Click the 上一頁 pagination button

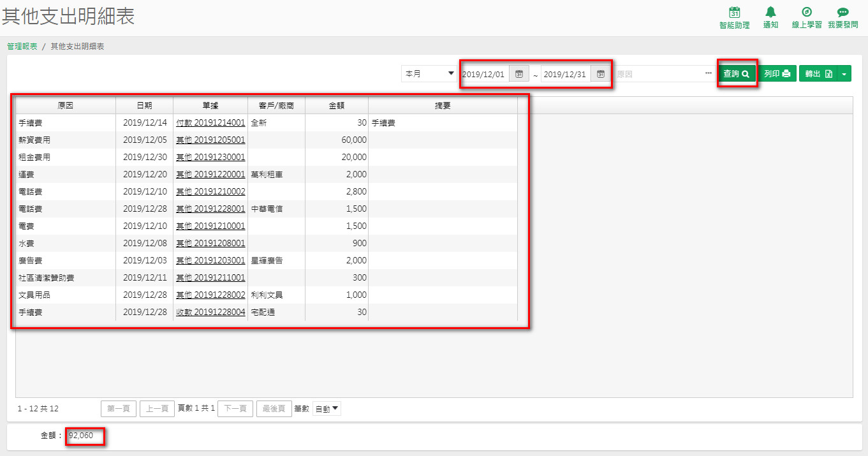(x=158, y=409)
